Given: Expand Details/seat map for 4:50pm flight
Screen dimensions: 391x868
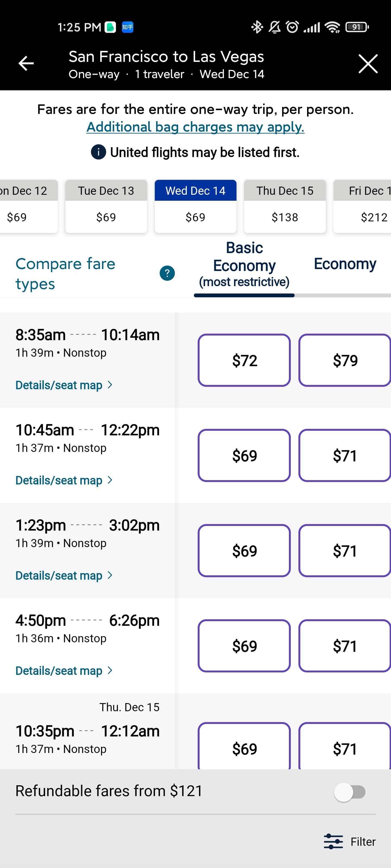Looking at the screenshot, I should pyautogui.click(x=64, y=671).
